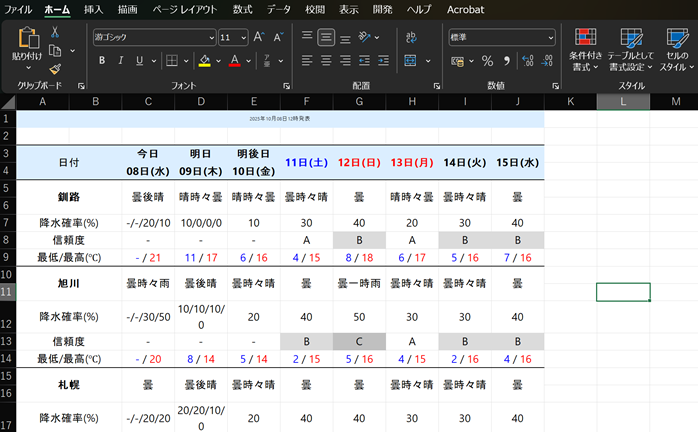Increase font size with the large A icon

258,37
